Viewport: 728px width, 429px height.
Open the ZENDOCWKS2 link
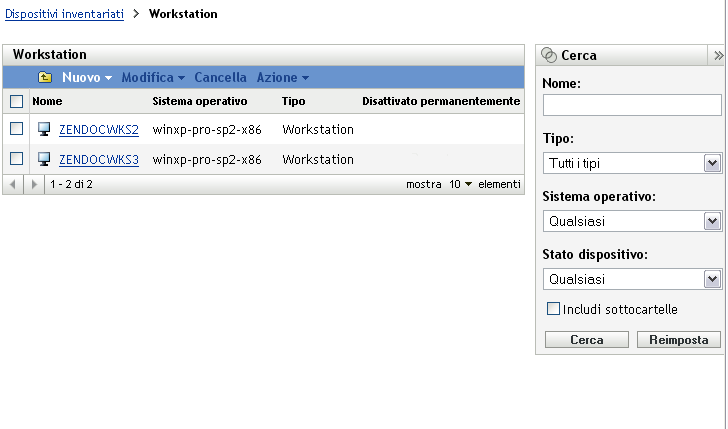point(99,130)
